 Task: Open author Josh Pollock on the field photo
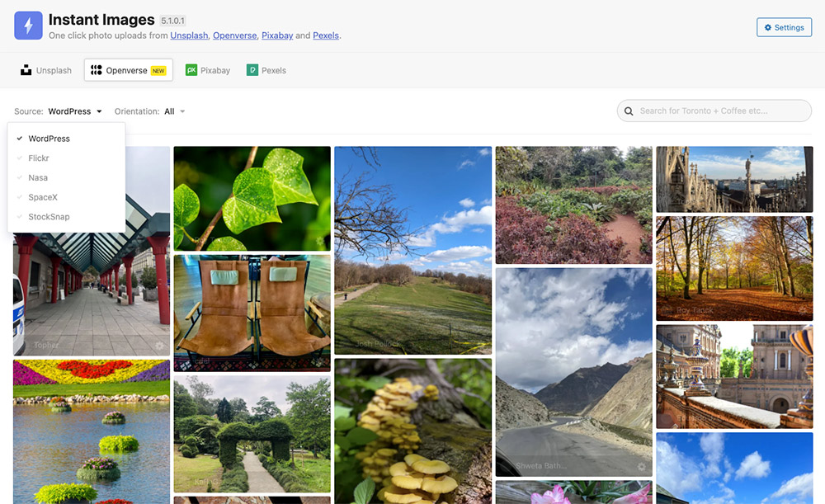(377, 344)
